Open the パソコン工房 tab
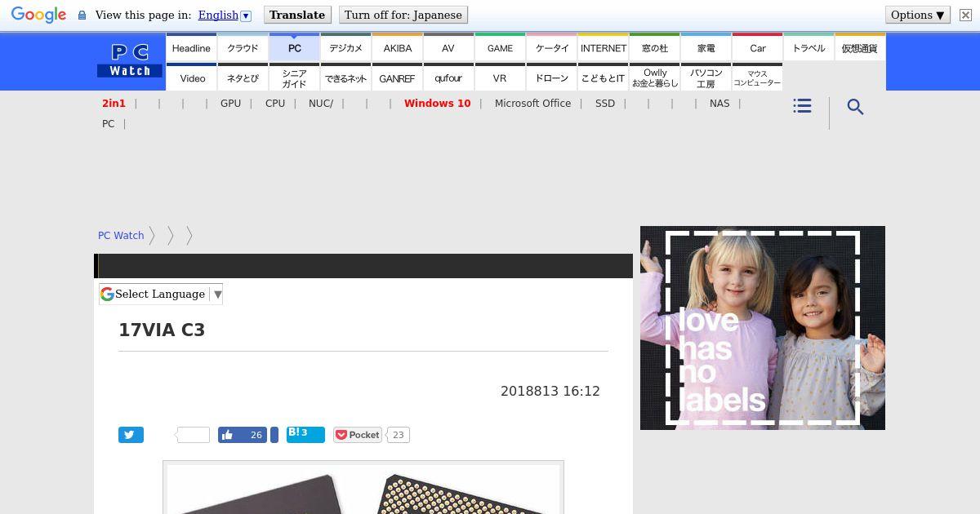This screenshot has width=980, height=514. (x=706, y=78)
